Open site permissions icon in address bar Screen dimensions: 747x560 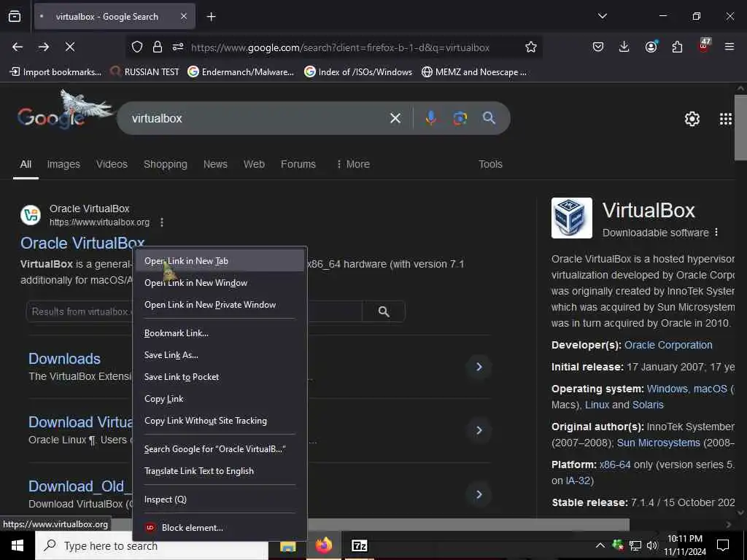[178, 47]
